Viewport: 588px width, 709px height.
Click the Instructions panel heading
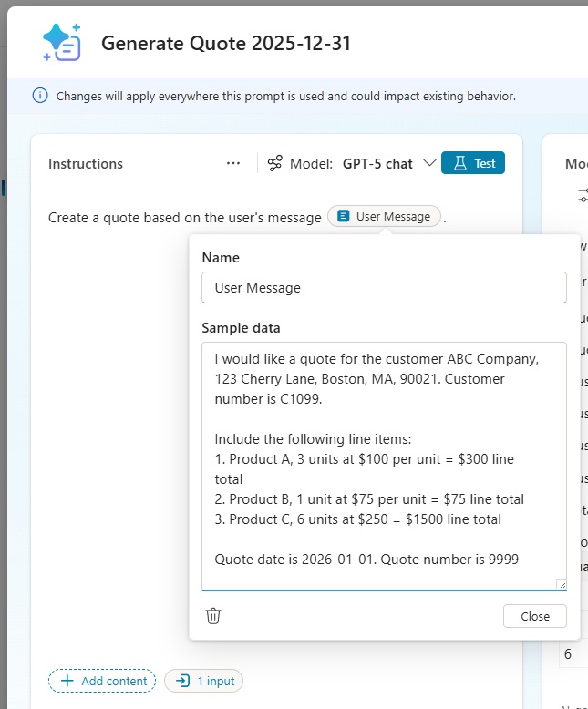tap(86, 164)
